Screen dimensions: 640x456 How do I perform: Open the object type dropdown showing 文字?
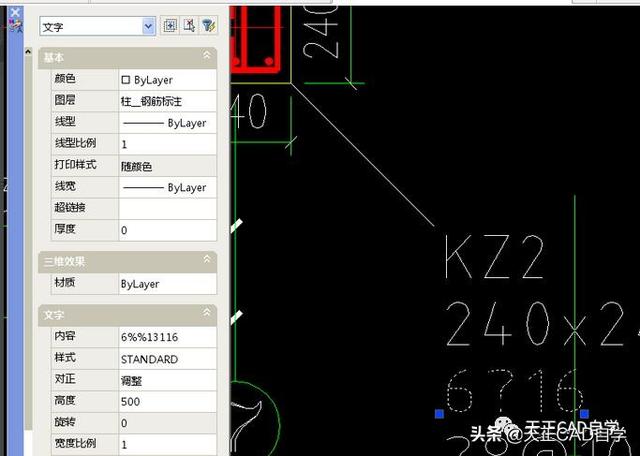coord(98,27)
